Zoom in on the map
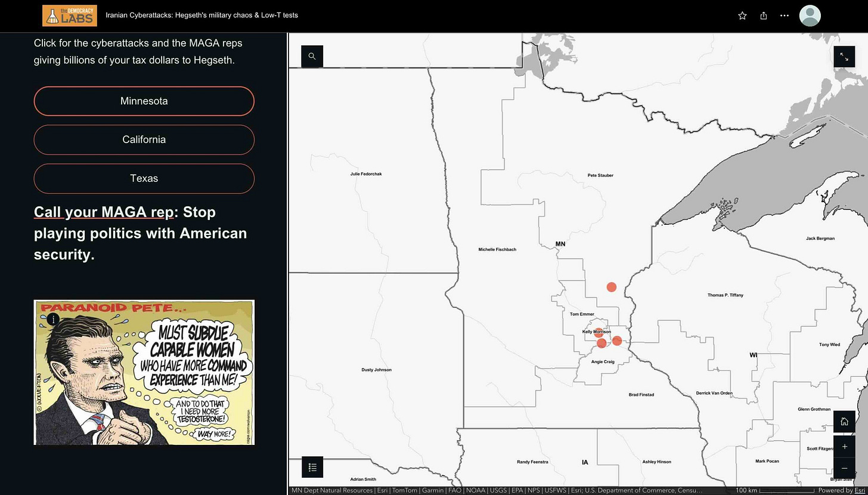 [x=844, y=446]
